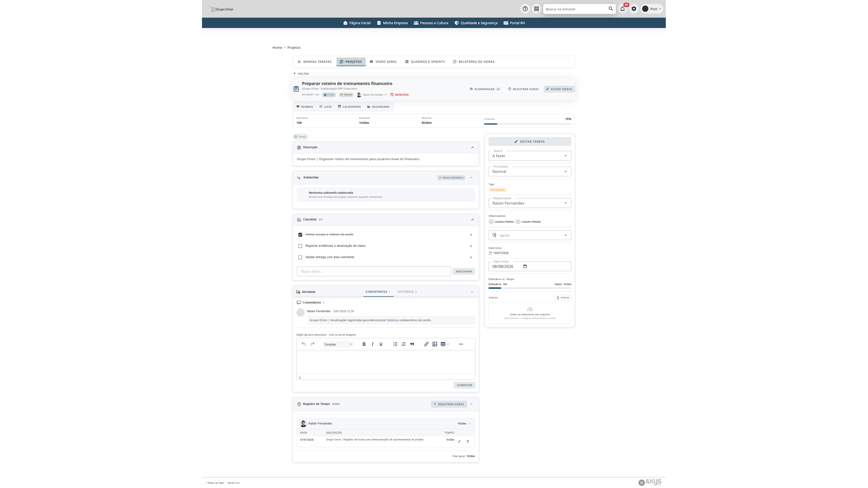Click the Consumo 15% progress bar

pyautogui.click(x=527, y=124)
